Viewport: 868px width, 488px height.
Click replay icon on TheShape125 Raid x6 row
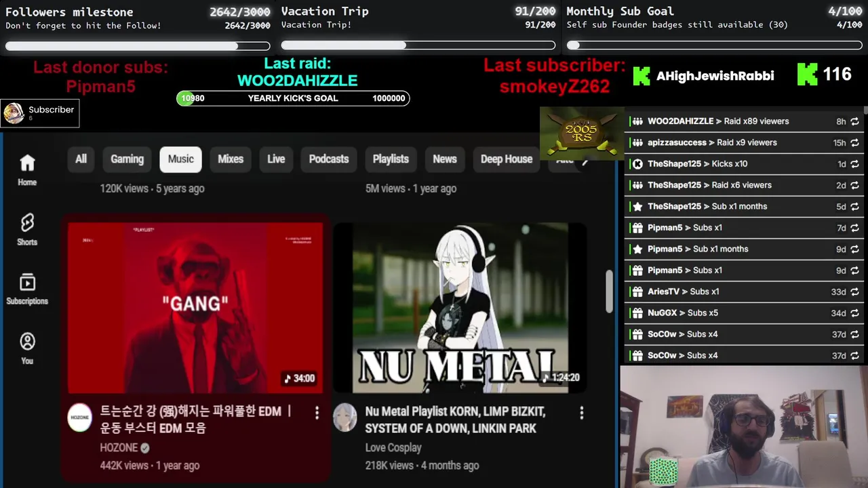(x=854, y=185)
